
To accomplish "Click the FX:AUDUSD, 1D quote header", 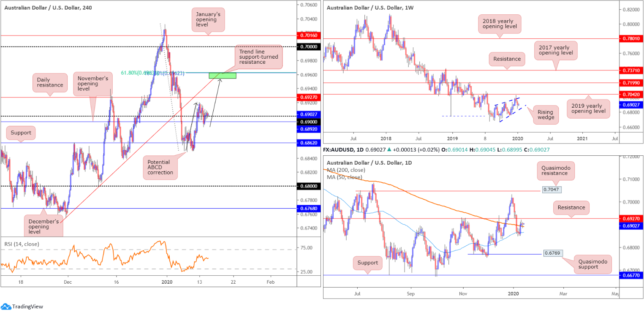I will (436, 149).
